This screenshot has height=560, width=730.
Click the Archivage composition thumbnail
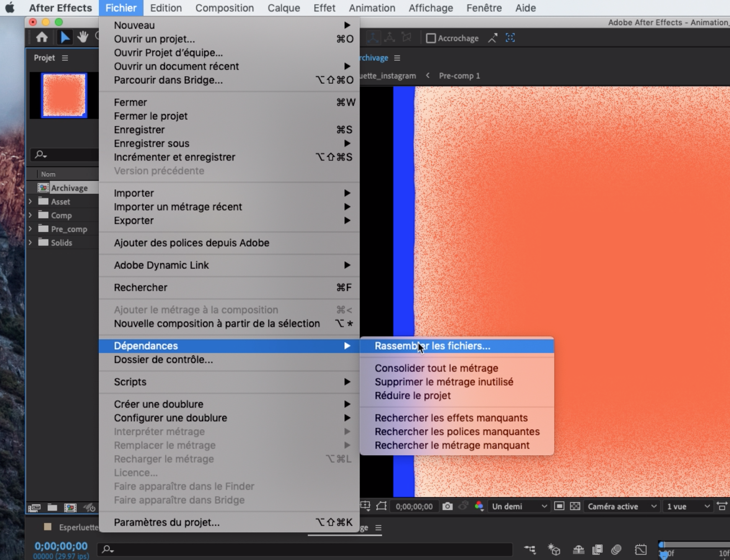64,95
